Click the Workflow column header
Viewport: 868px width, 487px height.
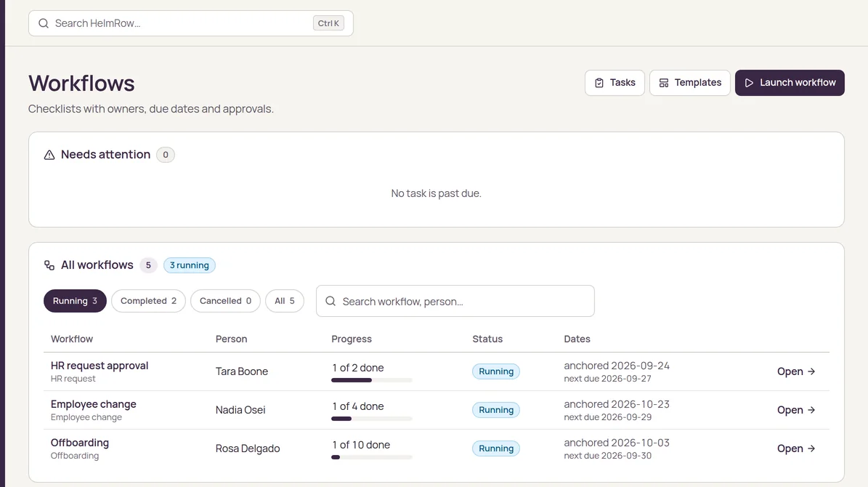[72, 339]
